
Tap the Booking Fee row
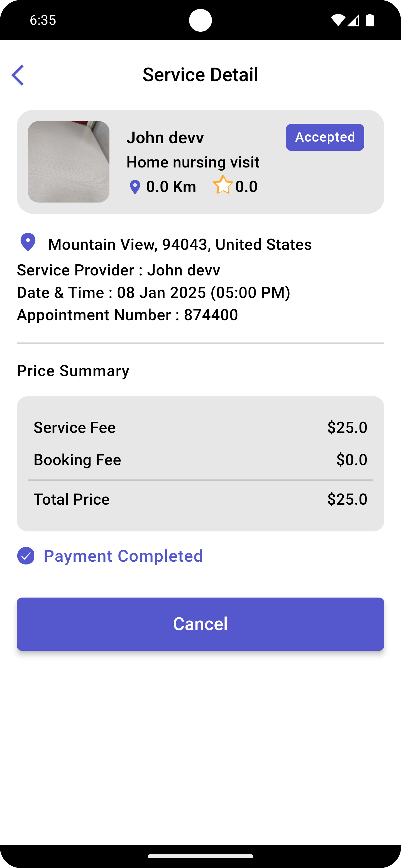point(200,460)
